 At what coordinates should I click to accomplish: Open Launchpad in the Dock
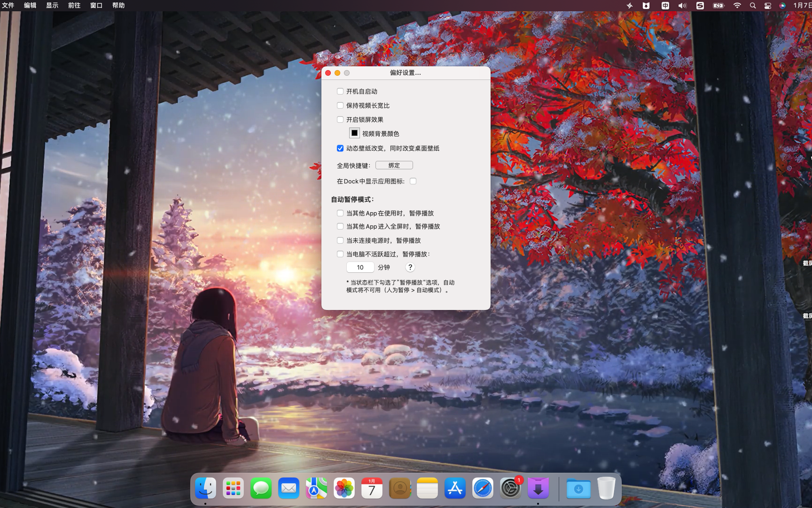click(233, 488)
